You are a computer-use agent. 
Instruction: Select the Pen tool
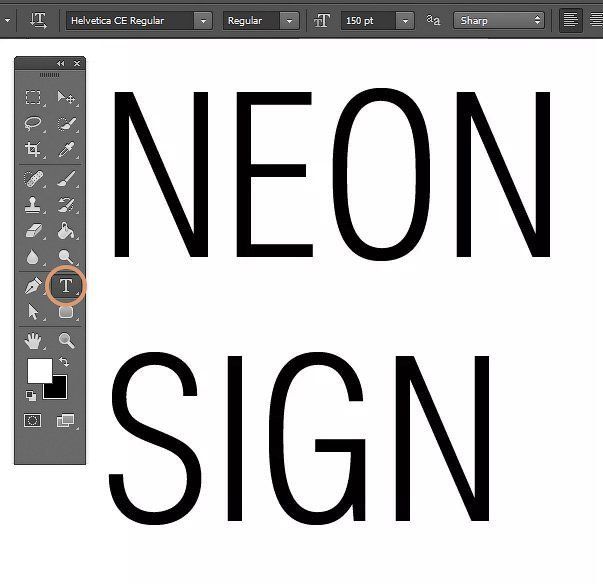[33, 286]
